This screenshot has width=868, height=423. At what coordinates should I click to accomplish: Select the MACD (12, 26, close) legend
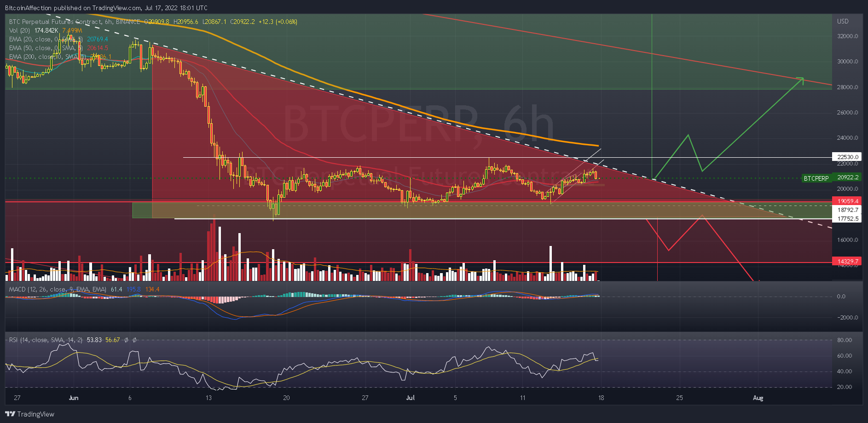[x=58, y=289]
